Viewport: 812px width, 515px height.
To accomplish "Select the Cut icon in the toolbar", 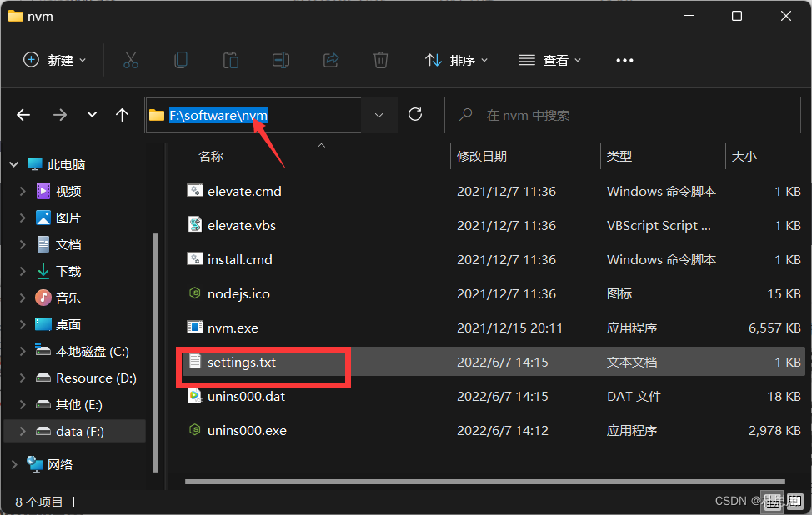I will coord(129,59).
